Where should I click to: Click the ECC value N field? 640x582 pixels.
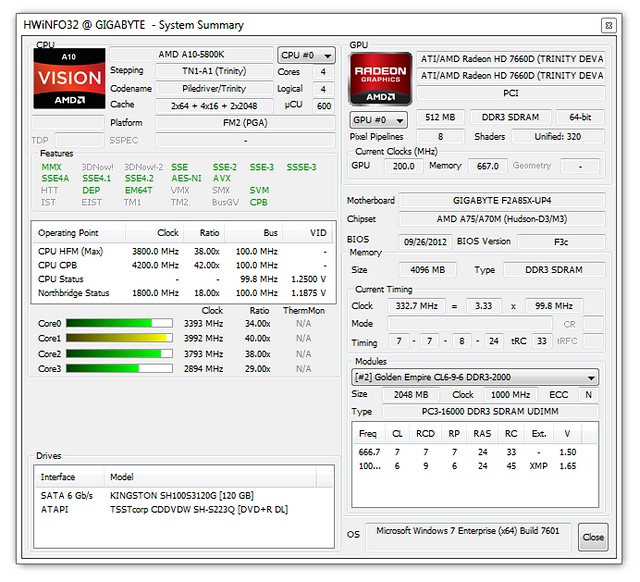pos(588,395)
